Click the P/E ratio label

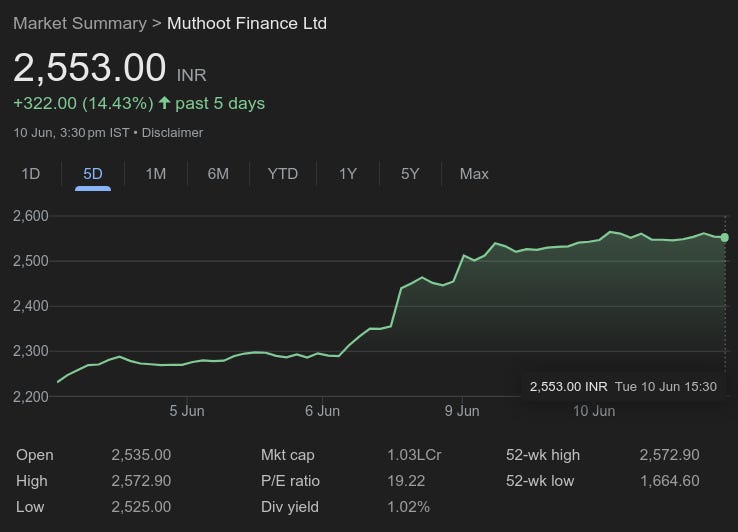pyautogui.click(x=290, y=481)
